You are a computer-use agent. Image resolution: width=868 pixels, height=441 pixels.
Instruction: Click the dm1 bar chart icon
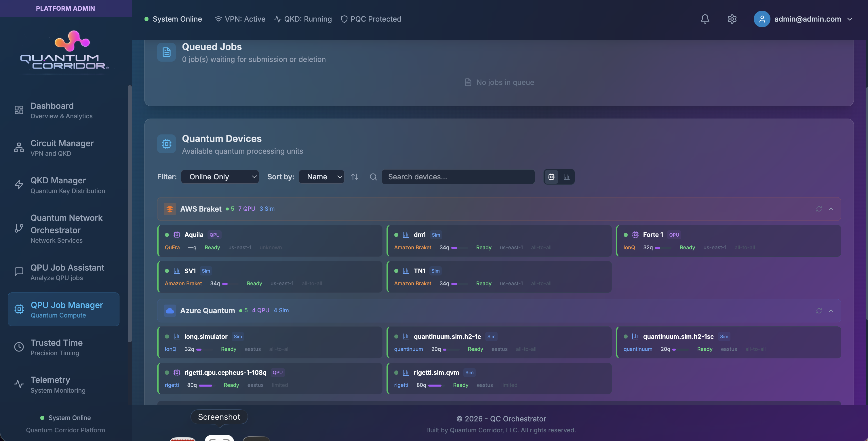pyautogui.click(x=406, y=235)
